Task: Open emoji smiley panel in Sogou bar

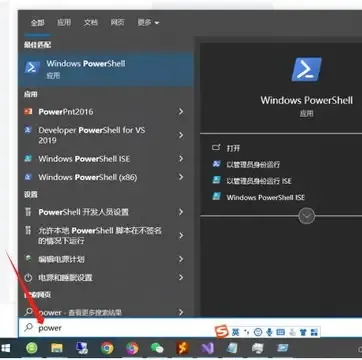Action: (x=258, y=332)
